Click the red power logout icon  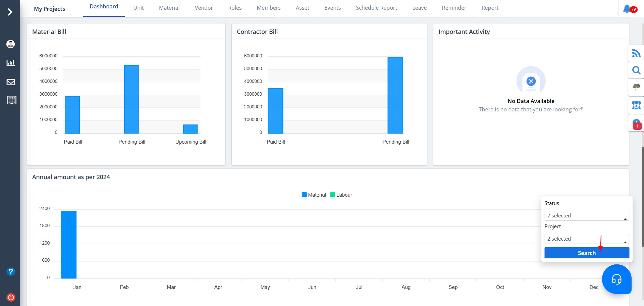(x=11, y=297)
